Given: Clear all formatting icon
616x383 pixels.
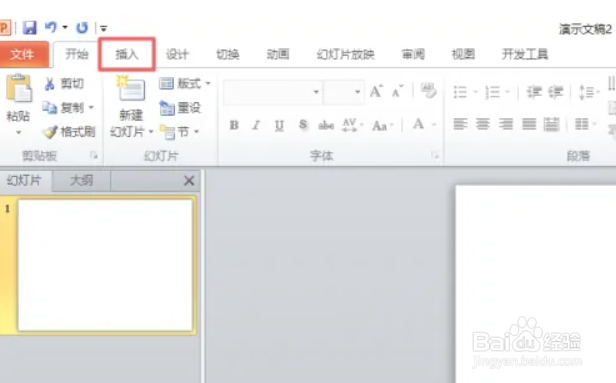Looking at the screenshot, I should [428, 91].
